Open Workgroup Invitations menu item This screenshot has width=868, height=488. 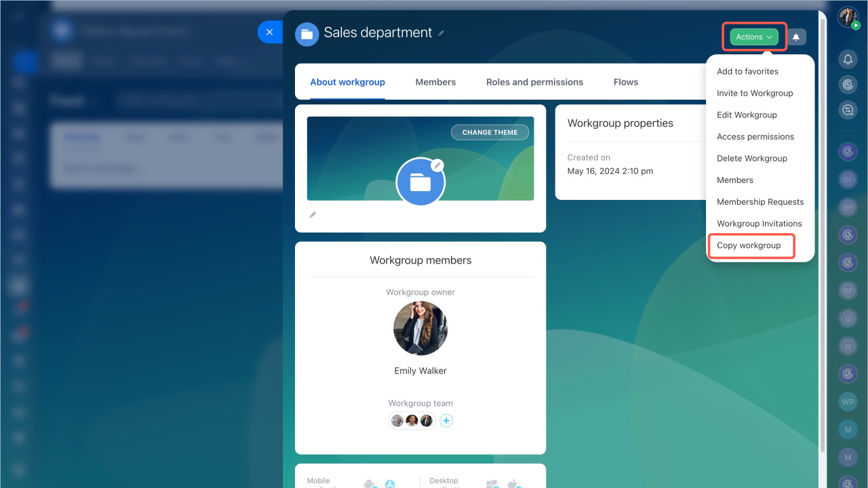759,223
